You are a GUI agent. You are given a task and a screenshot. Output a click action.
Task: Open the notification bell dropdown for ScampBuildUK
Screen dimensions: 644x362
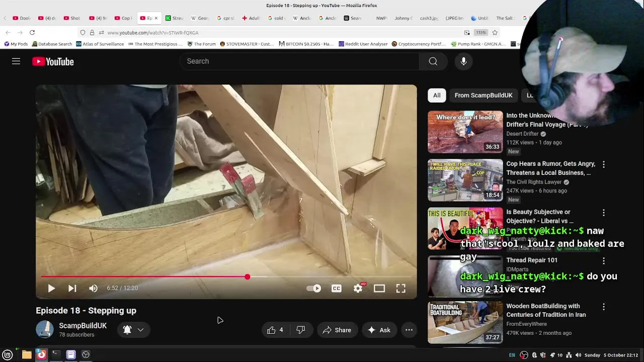(133, 330)
